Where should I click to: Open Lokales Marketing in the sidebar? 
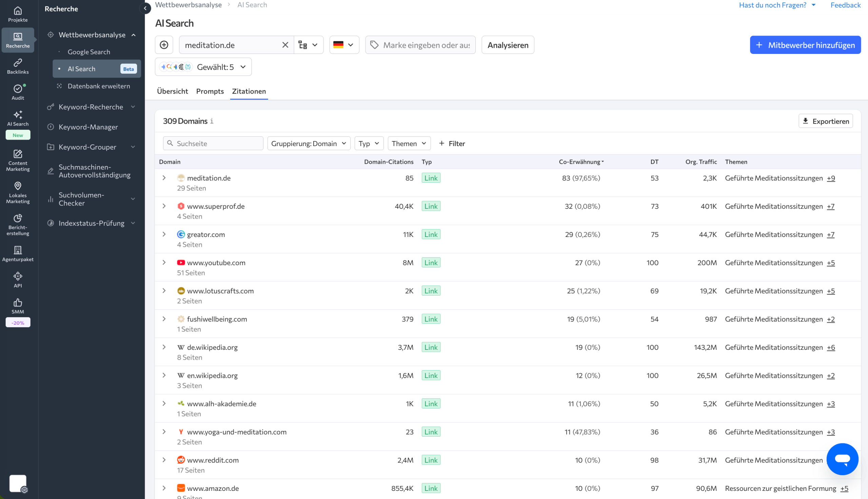18,192
